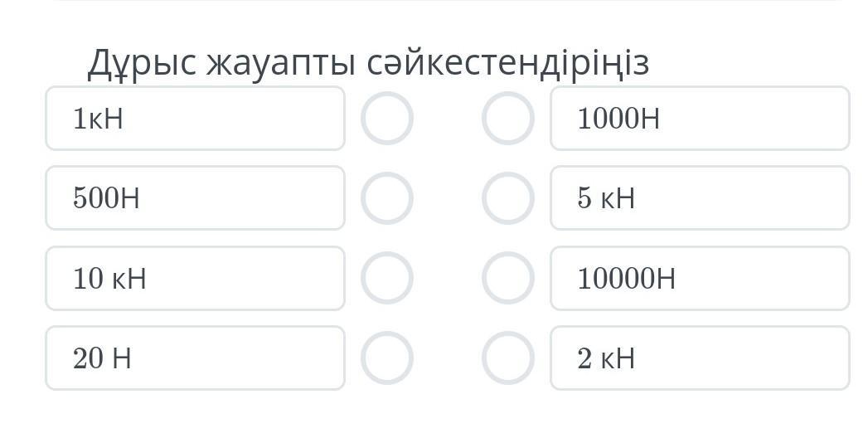The height and width of the screenshot is (438, 868).
Task: Select the 10 кН answer card
Action: (195, 278)
